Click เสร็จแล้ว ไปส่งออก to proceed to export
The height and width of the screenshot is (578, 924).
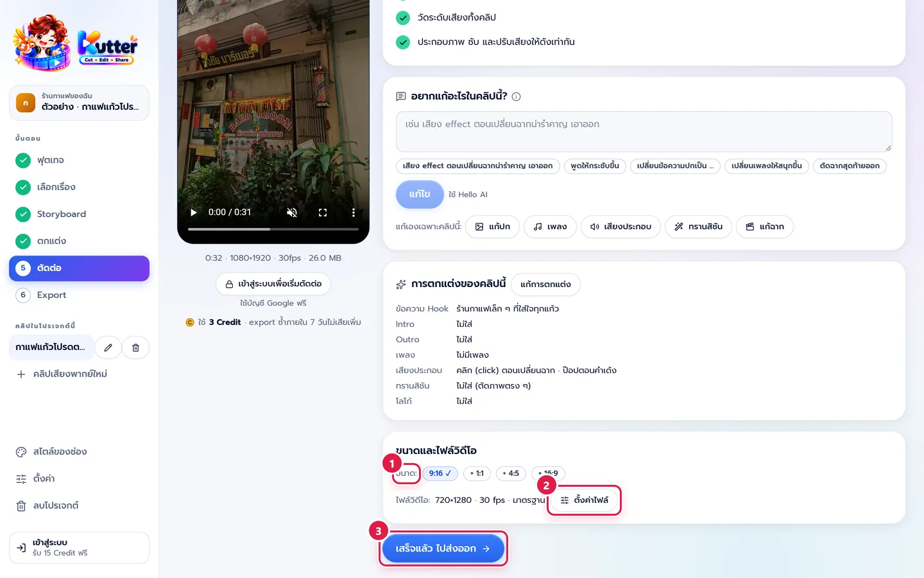[443, 548]
